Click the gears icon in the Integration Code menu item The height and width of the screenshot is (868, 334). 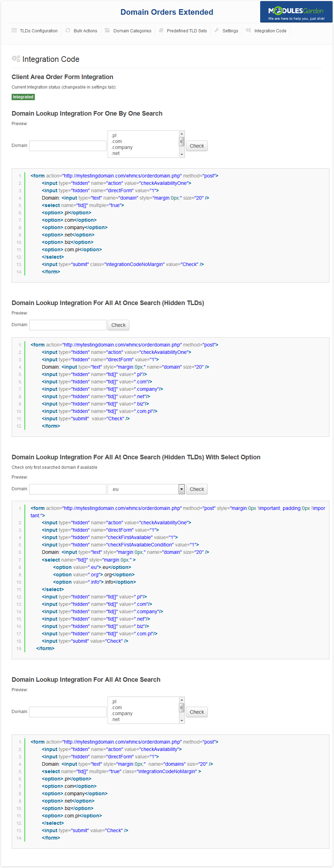point(248,31)
